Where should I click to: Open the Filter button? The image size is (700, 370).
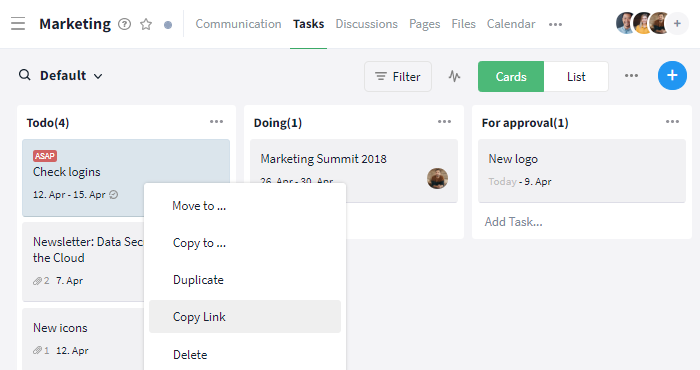click(398, 77)
